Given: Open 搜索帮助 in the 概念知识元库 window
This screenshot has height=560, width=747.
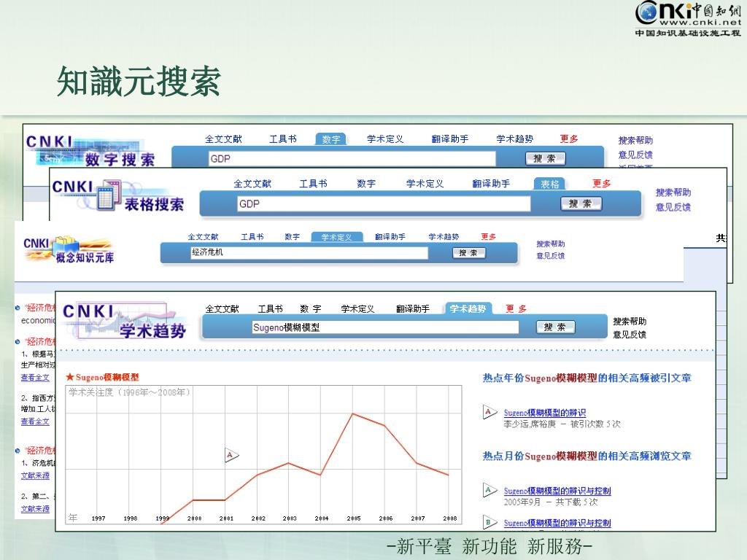Looking at the screenshot, I should coord(551,244).
